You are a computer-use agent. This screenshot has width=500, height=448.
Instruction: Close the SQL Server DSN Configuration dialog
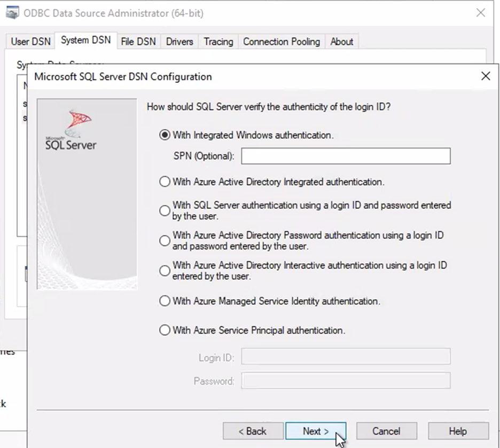pos(485,76)
